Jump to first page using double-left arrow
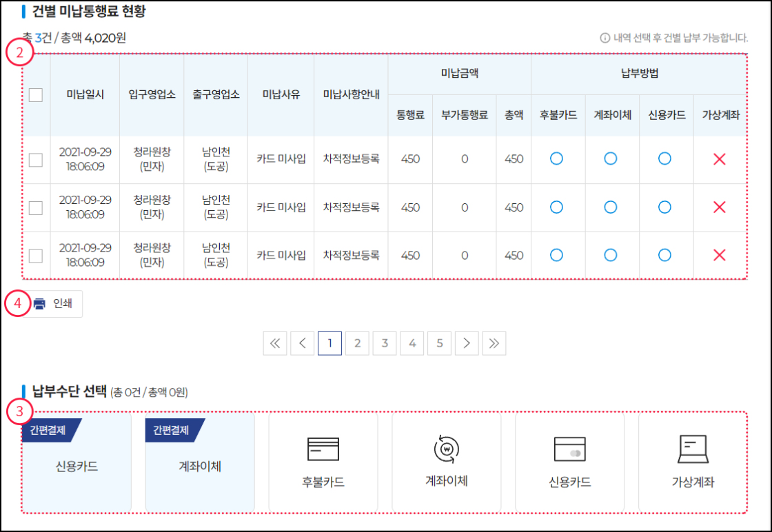 [x=275, y=342]
